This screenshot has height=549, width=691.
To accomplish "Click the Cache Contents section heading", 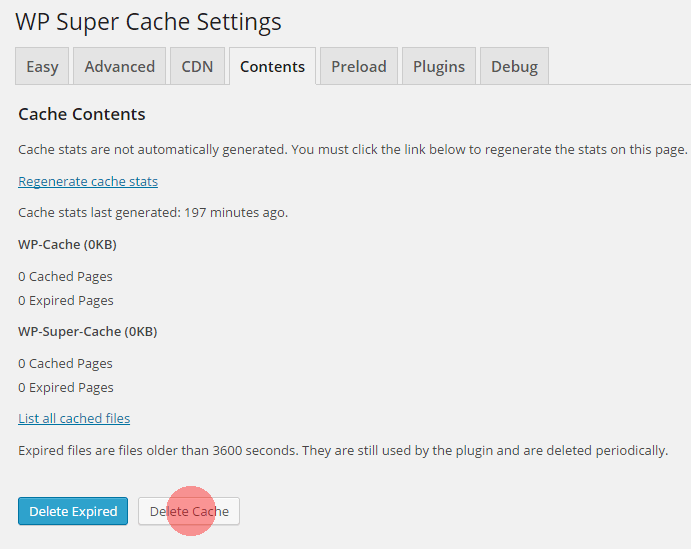I will [82, 114].
